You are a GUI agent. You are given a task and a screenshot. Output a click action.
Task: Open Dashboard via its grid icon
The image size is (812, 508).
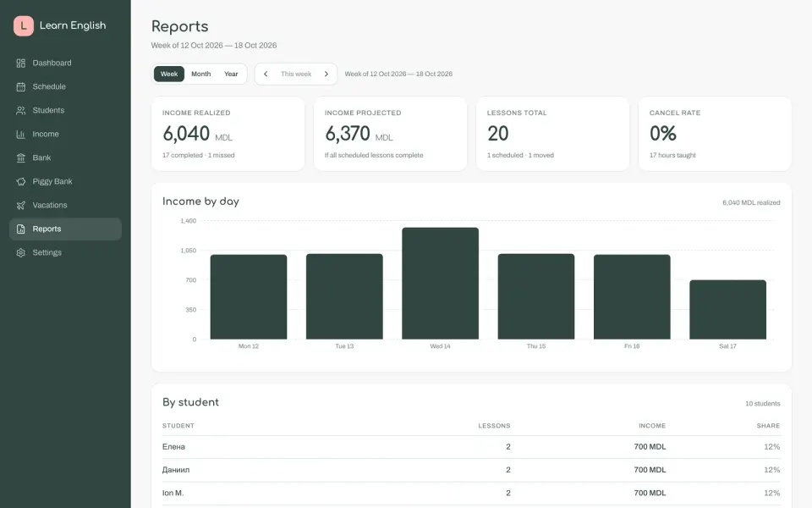[20, 63]
